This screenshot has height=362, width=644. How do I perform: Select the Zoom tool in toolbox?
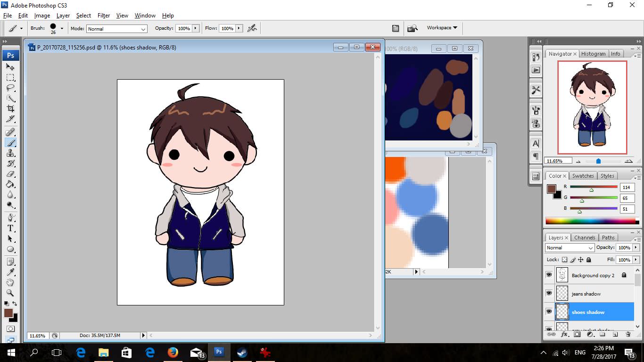[x=10, y=293]
